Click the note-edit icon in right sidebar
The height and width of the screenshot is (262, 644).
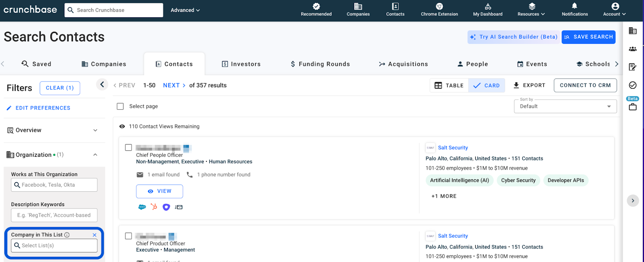[633, 67]
